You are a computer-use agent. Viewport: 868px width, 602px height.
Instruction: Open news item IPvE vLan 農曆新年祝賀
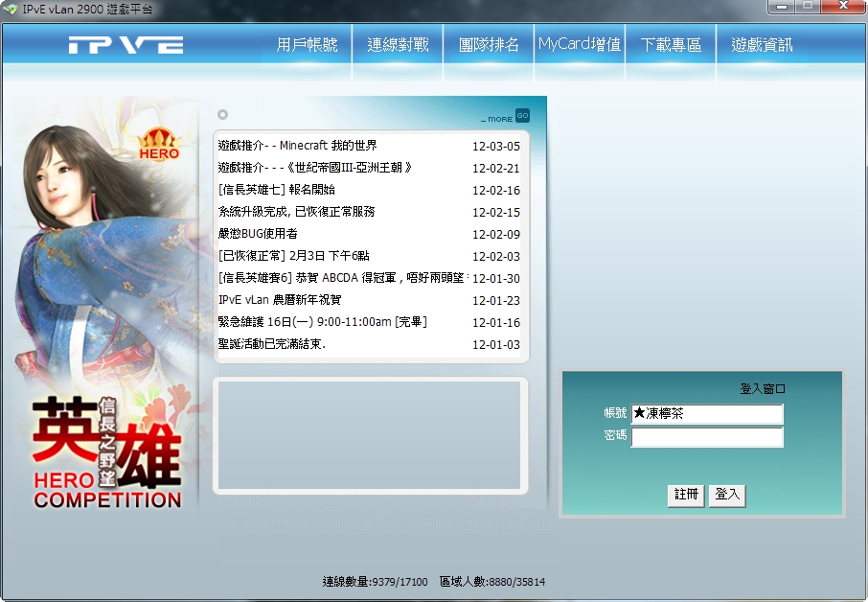[x=280, y=300]
